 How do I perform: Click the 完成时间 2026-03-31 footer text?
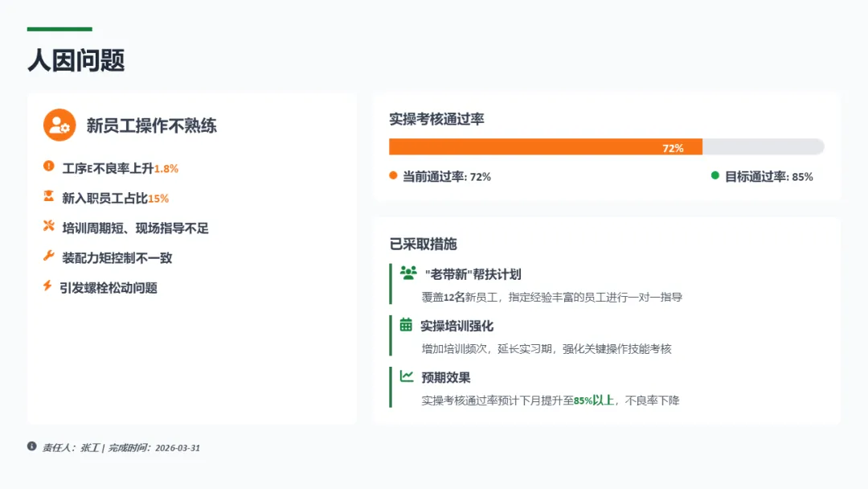tap(154, 447)
